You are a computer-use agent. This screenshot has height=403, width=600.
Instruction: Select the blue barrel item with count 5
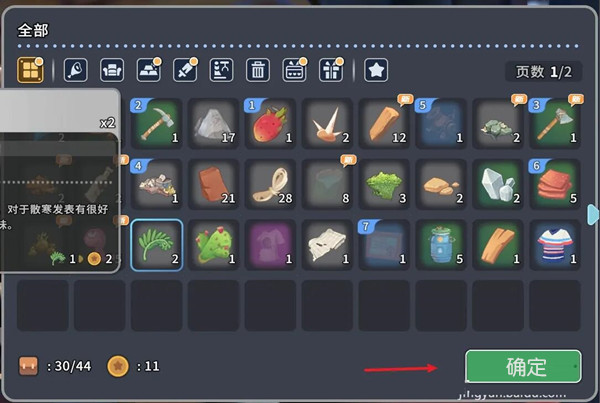[x=441, y=245]
